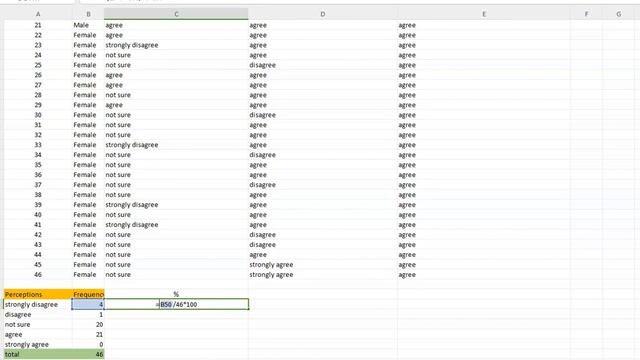Screen dimensions: 640x360
Task: Click 'agree' in column E of row 46
Action: tap(407, 275)
